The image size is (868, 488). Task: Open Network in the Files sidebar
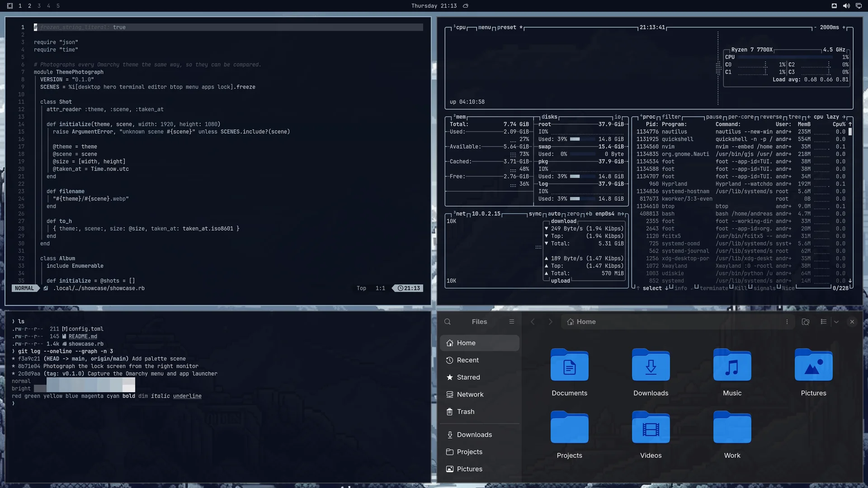click(479, 394)
